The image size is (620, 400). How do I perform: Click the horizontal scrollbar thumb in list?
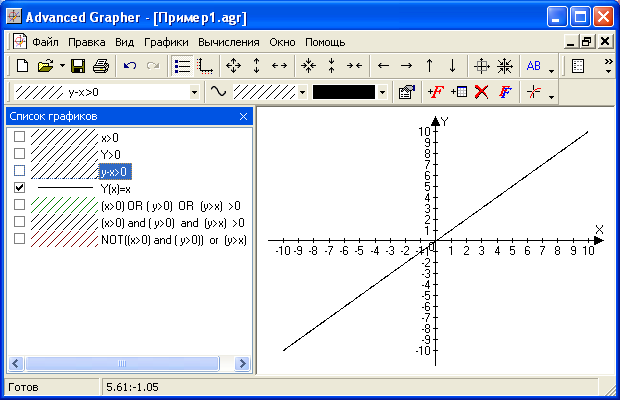122,363
